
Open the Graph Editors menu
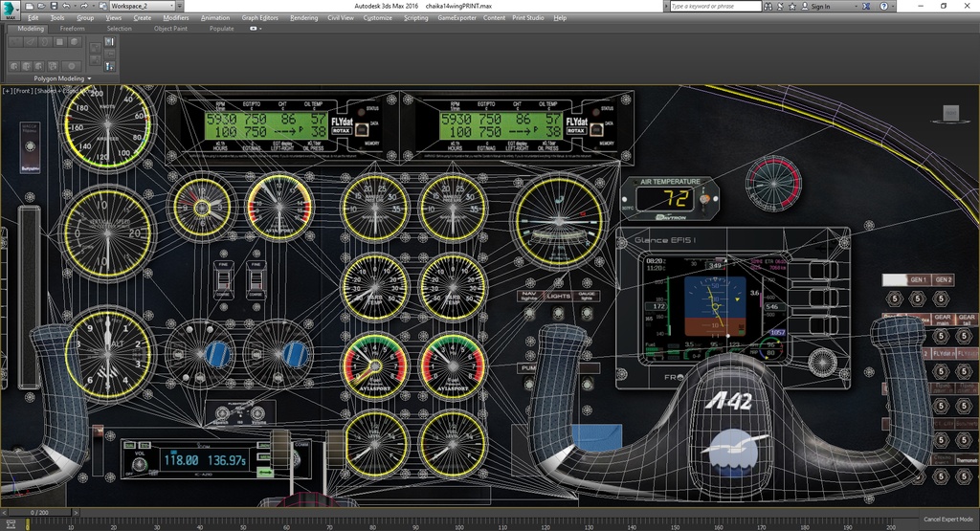coord(260,18)
